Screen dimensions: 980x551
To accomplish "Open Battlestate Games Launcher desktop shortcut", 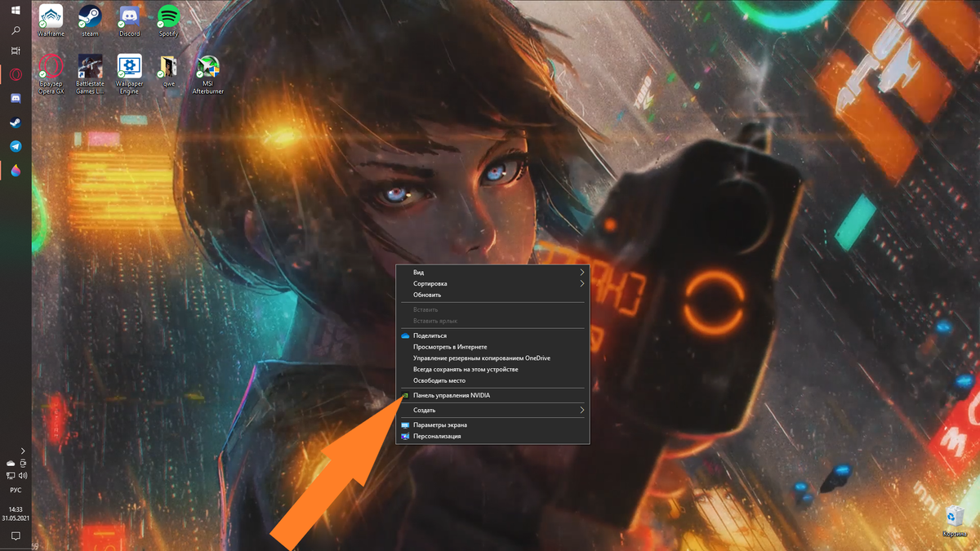I will [90, 74].
